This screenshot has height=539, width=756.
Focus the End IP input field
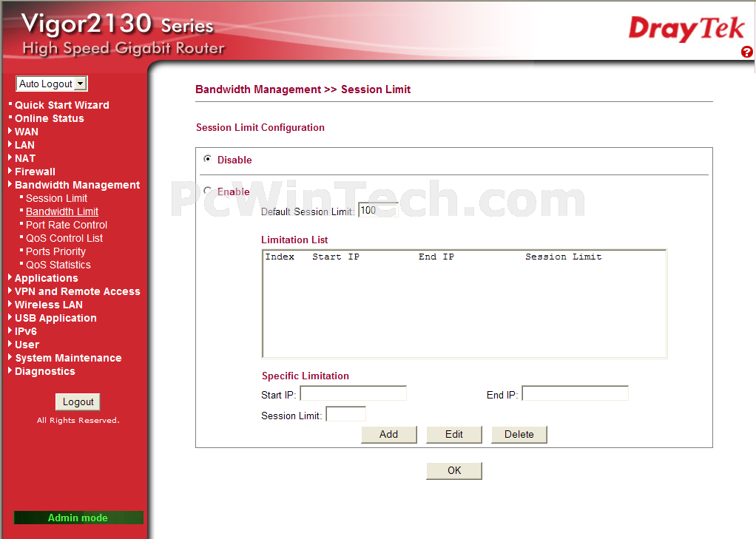[x=576, y=393]
